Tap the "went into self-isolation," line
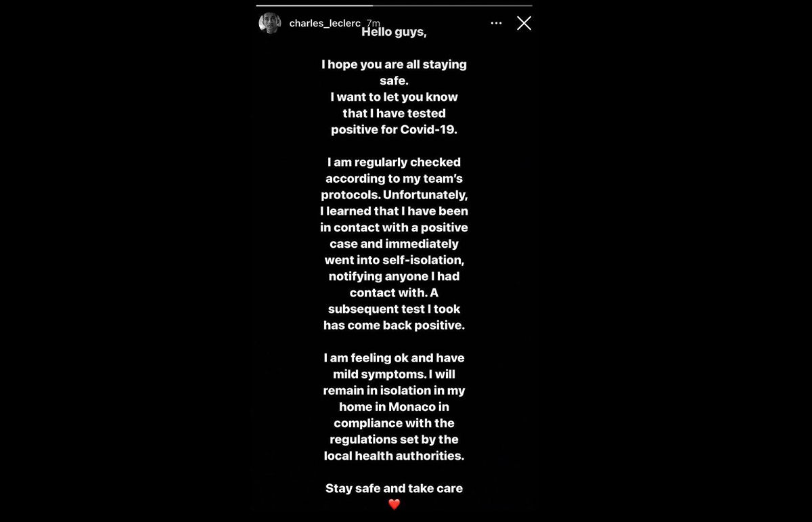 [x=394, y=260]
